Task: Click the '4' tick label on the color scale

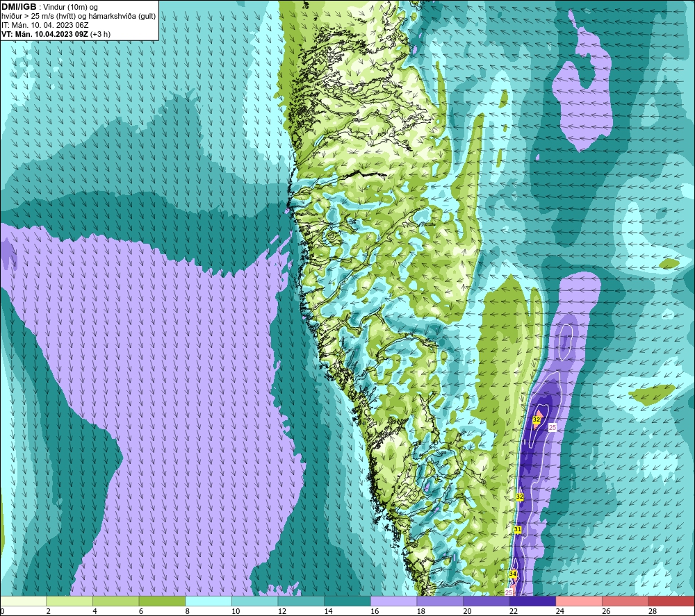Action: tap(95, 611)
